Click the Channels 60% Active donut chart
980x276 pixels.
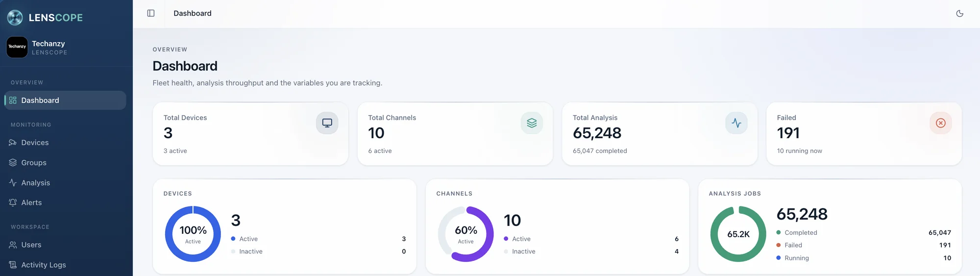coord(466,234)
